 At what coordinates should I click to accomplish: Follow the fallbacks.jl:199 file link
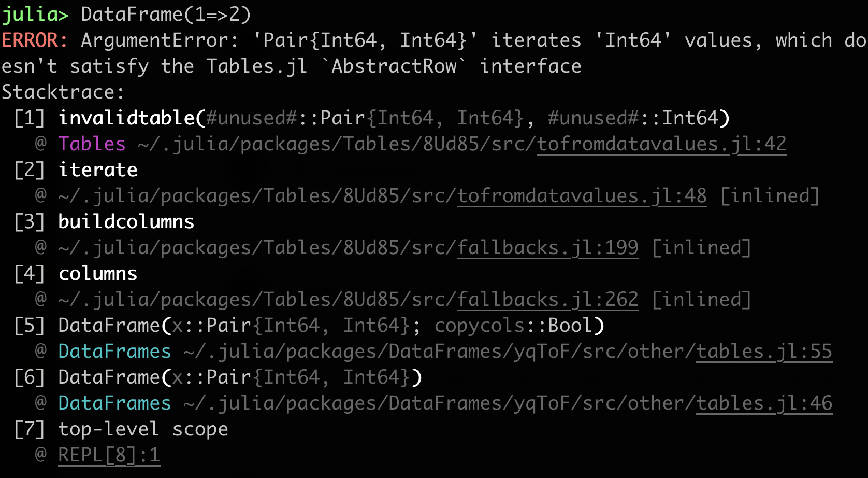point(547,248)
